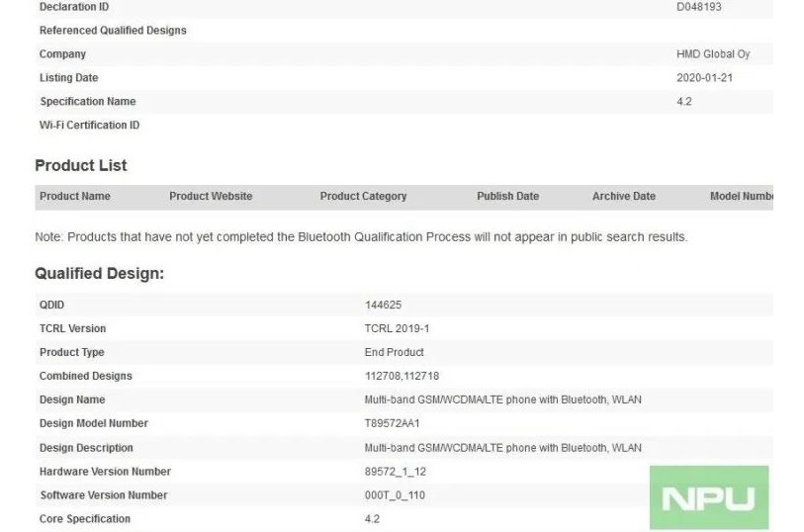This screenshot has height=532, width=804.
Task: Click the TCRL 2019-1 version value
Action: click(397, 328)
